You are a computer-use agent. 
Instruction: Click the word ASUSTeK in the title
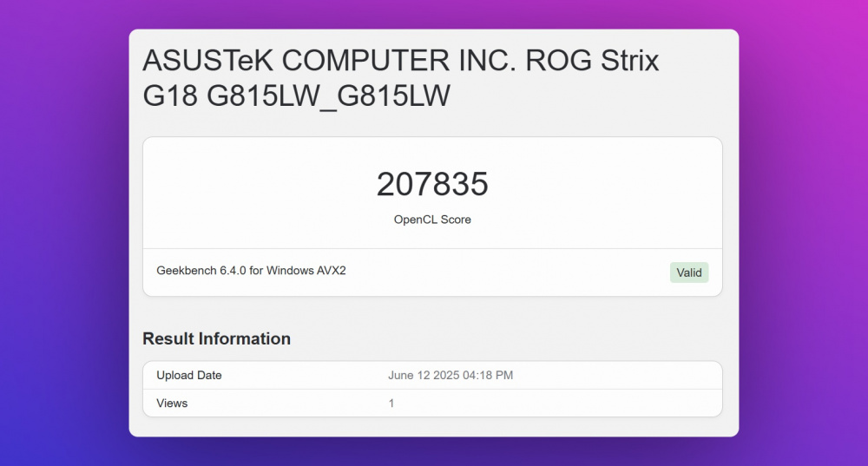tap(207, 61)
